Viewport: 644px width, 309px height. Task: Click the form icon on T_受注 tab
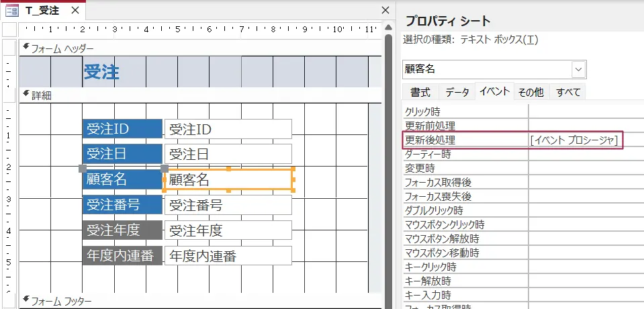coord(11,11)
